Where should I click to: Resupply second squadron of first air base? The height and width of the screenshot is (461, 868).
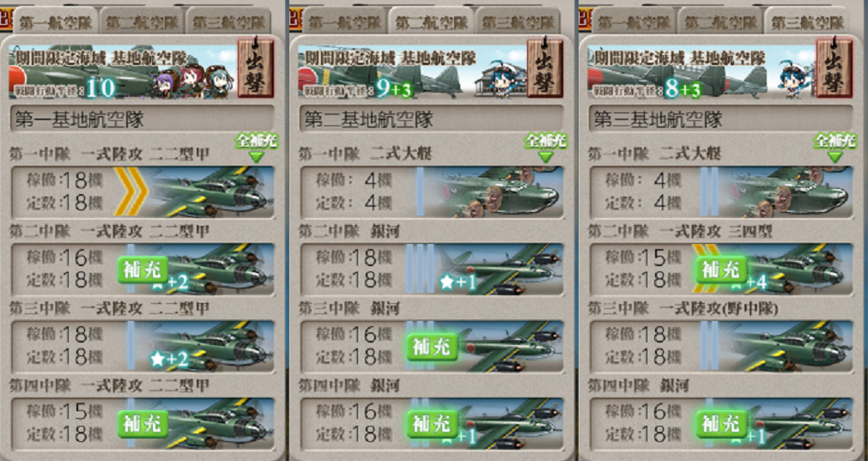(143, 270)
